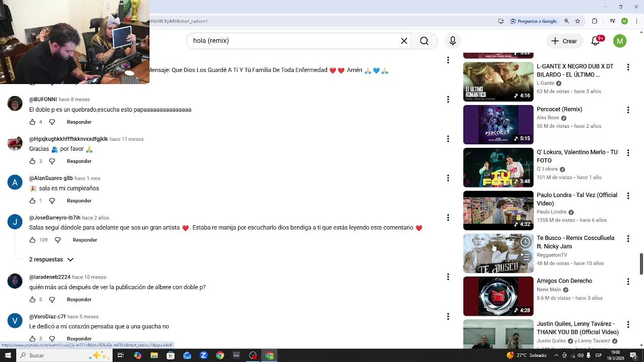
Task: Open the media control icon in Chrome toolbar
Action: [x=612, y=21]
